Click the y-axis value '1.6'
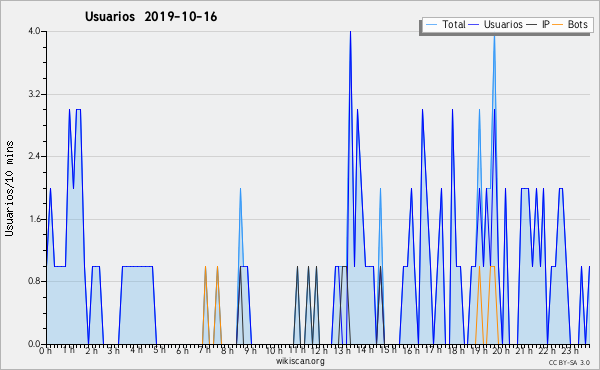The width and height of the screenshot is (600, 370). (x=34, y=219)
